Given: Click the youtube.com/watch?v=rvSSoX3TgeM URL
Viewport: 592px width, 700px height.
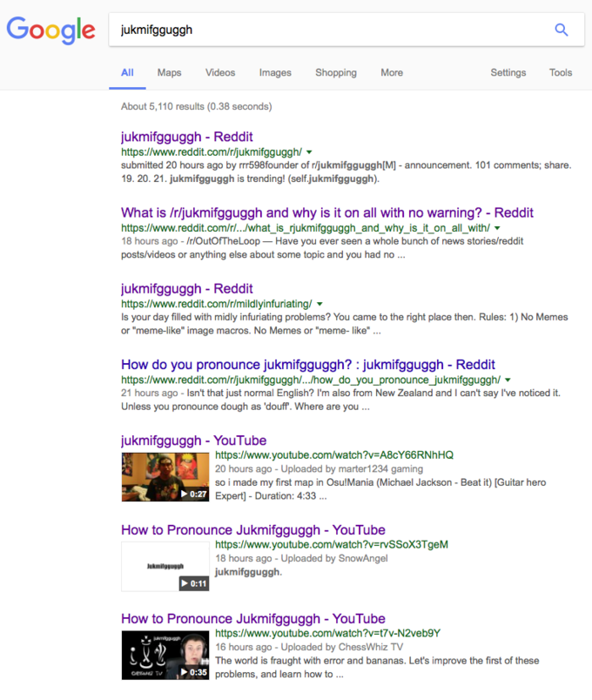Looking at the screenshot, I should coord(332,545).
